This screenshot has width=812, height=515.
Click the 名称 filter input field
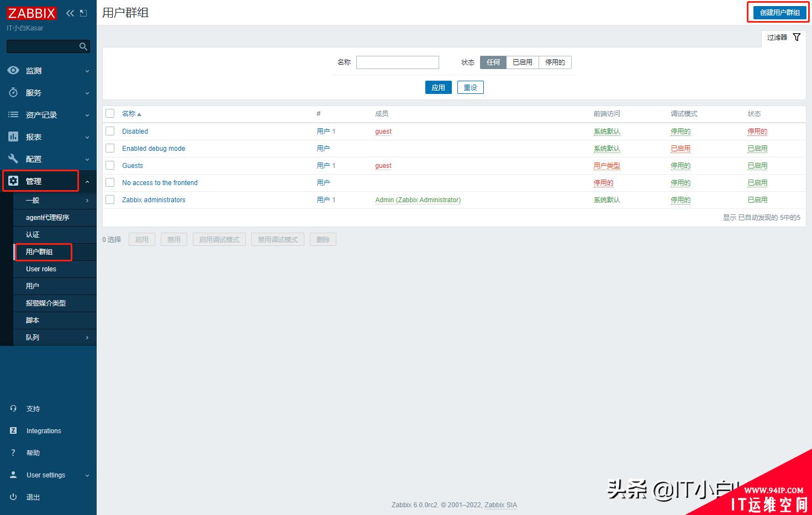tap(398, 62)
